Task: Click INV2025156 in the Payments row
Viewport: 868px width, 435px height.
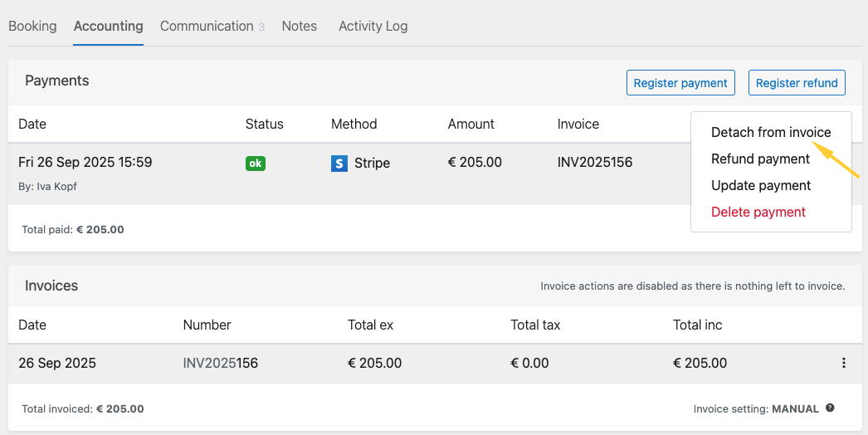Action: click(594, 163)
